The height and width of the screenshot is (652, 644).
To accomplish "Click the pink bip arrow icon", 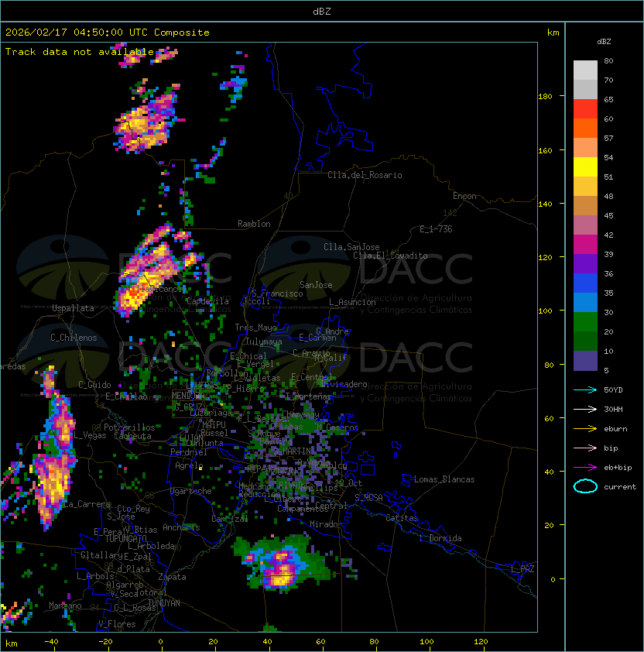I will (585, 448).
